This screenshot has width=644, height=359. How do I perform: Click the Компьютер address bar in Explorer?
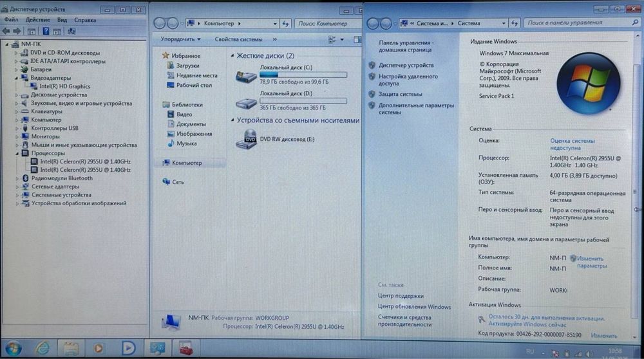pos(232,23)
